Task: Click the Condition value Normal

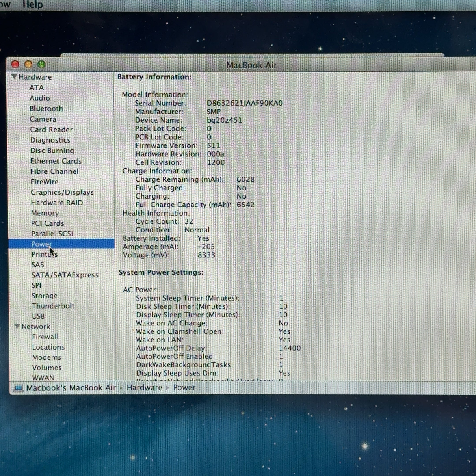Action: pyautogui.click(x=197, y=230)
